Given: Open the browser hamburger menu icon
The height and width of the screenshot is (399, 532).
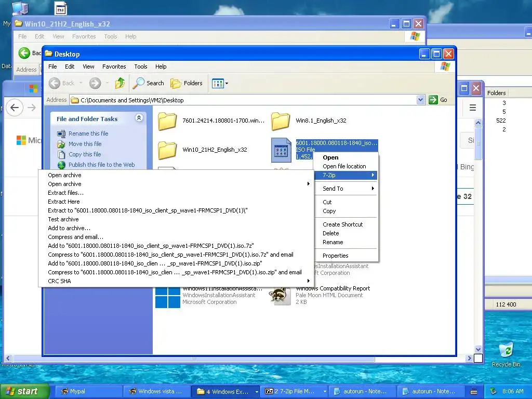Looking at the screenshot, I should coord(473,108).
